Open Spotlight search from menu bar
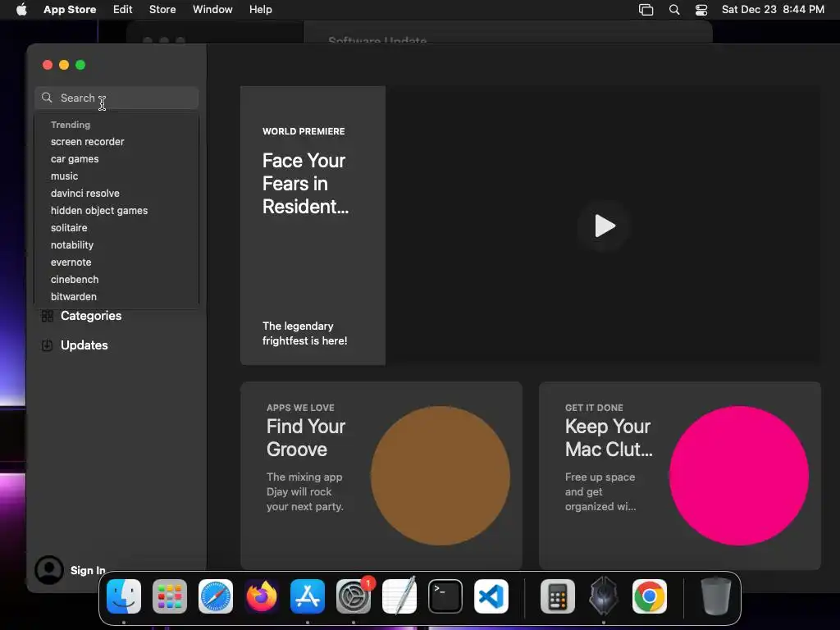 [x=674, y=10]
